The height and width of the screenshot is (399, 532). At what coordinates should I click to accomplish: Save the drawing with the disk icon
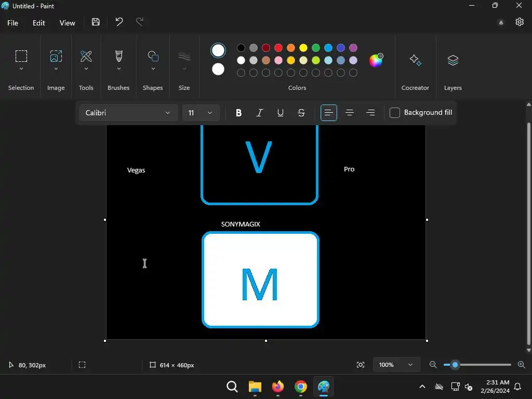96,22
